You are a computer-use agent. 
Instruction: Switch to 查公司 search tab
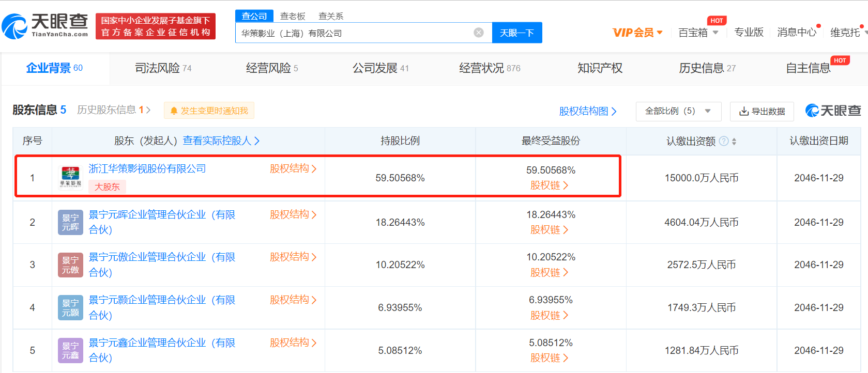(254, 16)
